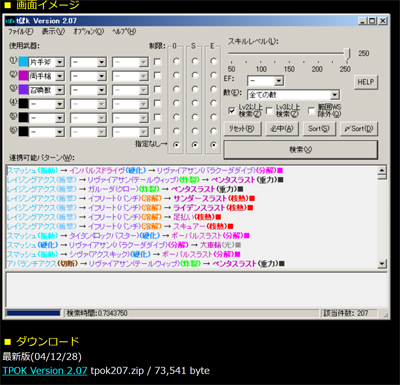Open the 片手斧 weapon dropdown
Image resolution: width=400 pixels, height=385 pixels.
point(60,62)
